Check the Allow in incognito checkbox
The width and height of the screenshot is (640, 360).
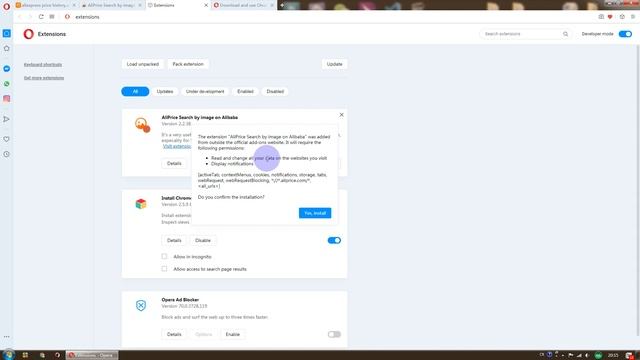164,256
